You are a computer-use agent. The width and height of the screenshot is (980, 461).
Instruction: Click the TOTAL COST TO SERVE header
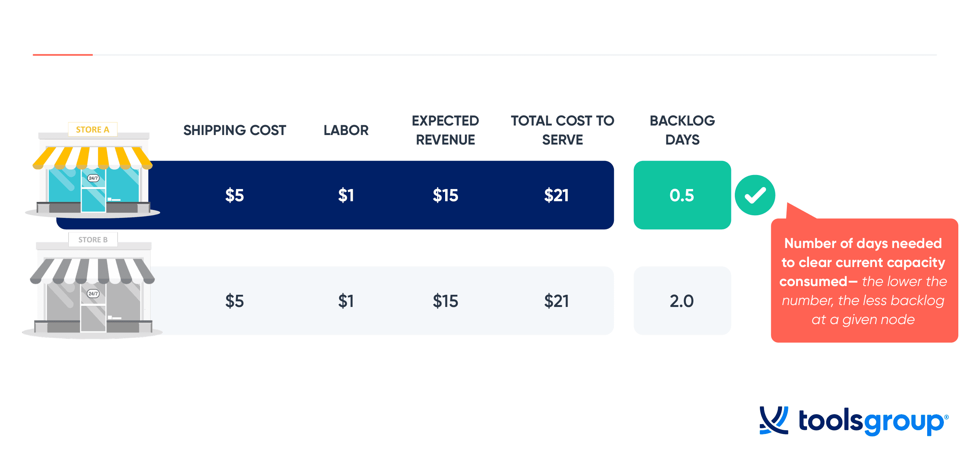point(562,130)
